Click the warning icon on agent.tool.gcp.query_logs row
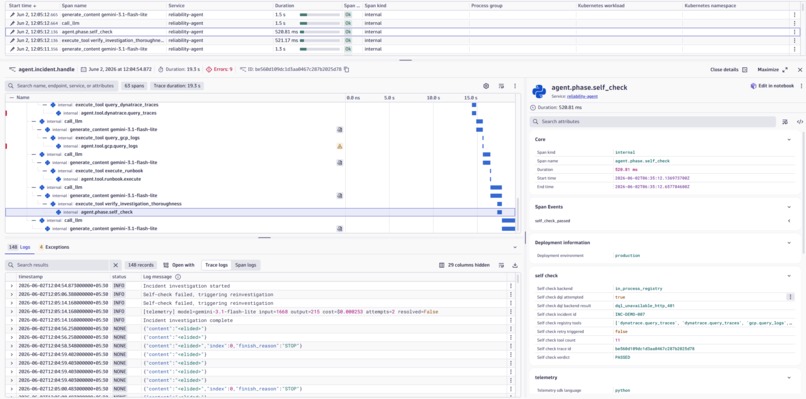The image size is (806, 399). point(339,146)
